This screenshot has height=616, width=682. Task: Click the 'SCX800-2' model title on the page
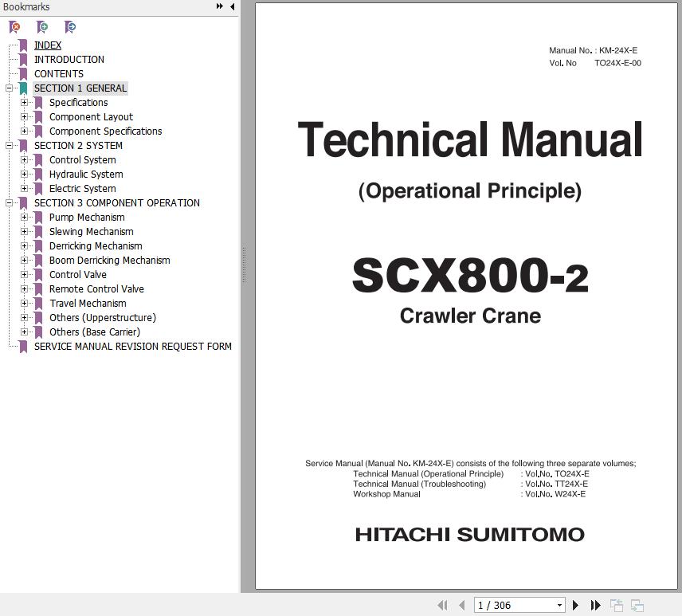pos(470,276)
